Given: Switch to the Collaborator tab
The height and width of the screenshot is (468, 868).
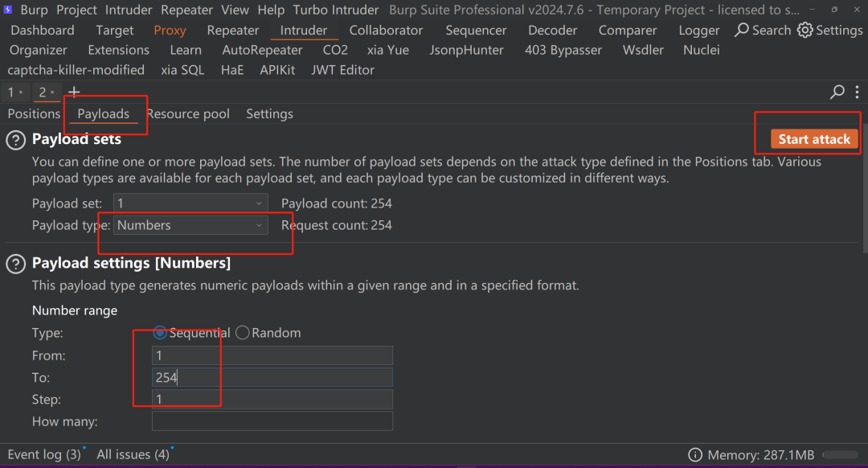Looking at the screenshot, I should pyautogui.click(x=386, y=31).
